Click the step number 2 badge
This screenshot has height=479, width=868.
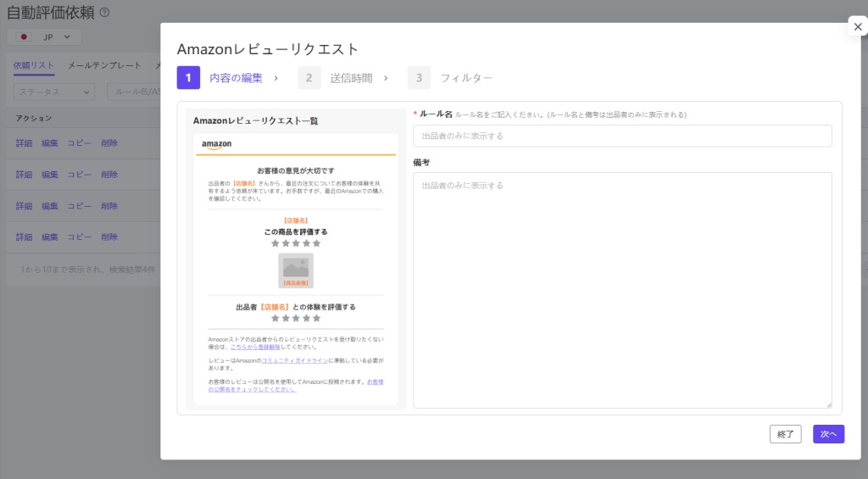coord(309,78)
